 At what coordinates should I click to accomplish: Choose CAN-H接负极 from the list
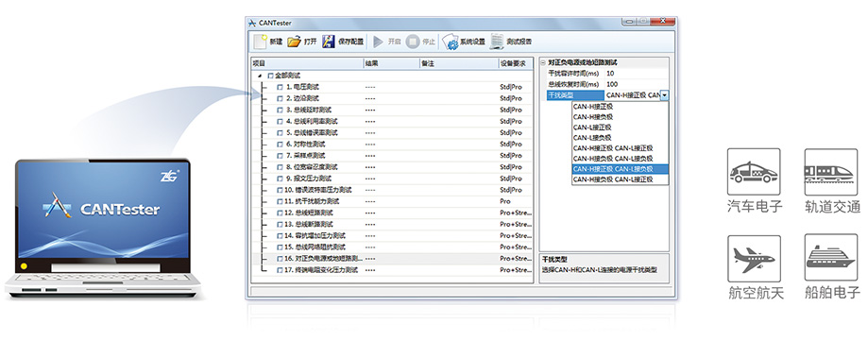click(620, 117)
